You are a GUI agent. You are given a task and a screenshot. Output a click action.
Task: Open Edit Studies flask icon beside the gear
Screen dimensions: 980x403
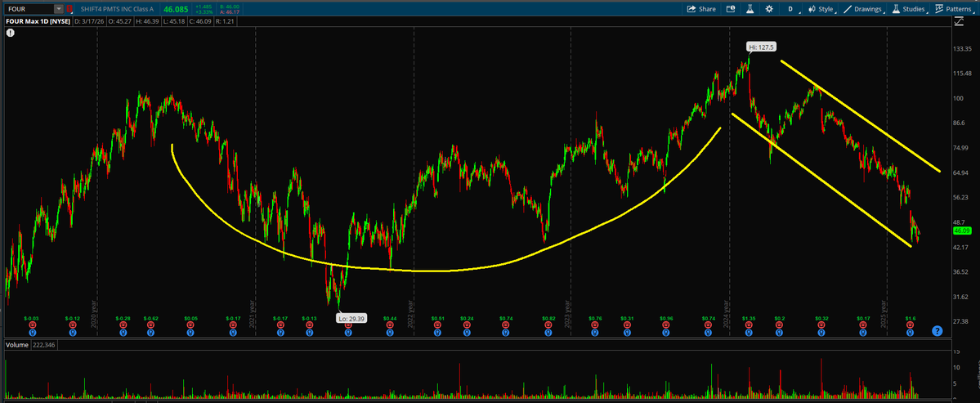coord(750,9)
